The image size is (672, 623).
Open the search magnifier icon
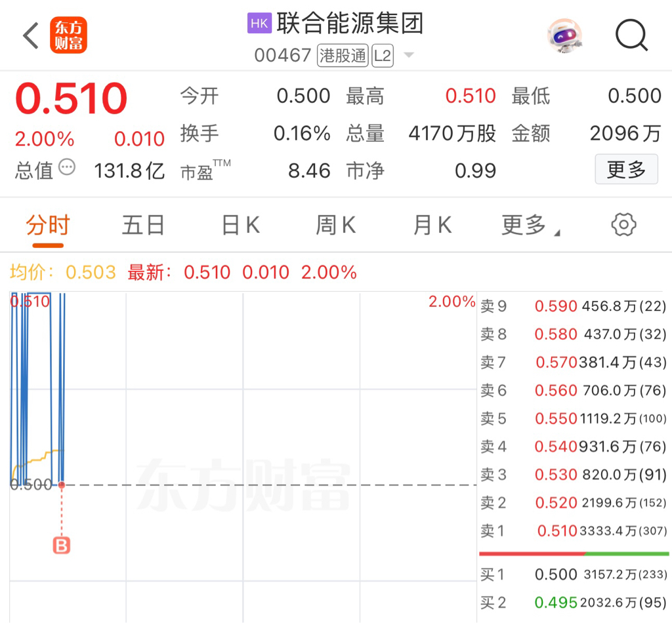click(631, 35)
